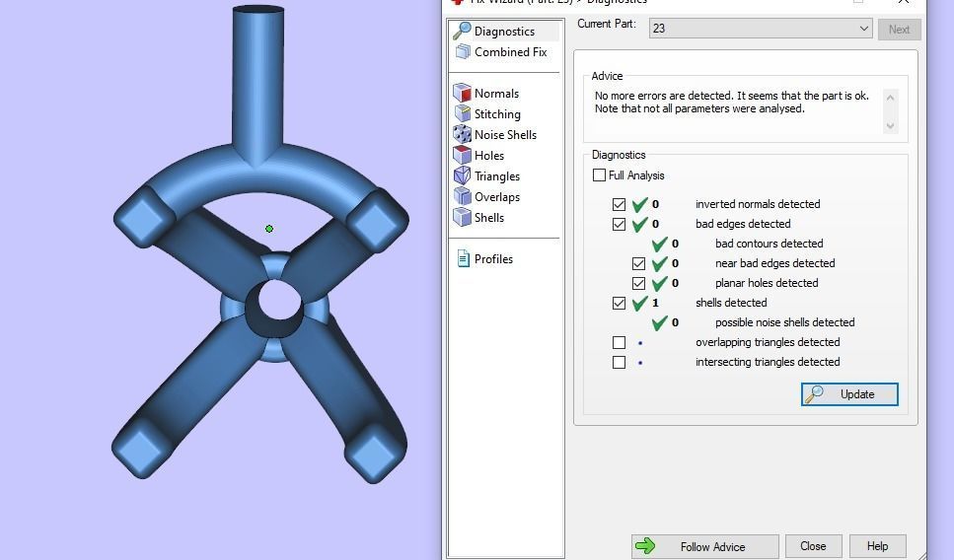Screen dimensions: 954x560
Task: Go to the Profiles page
Action: click(493, 259)
